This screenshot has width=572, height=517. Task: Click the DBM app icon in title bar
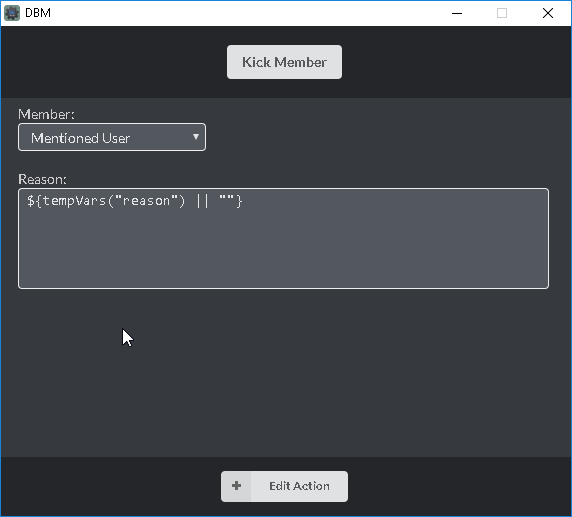click(12, 13)
